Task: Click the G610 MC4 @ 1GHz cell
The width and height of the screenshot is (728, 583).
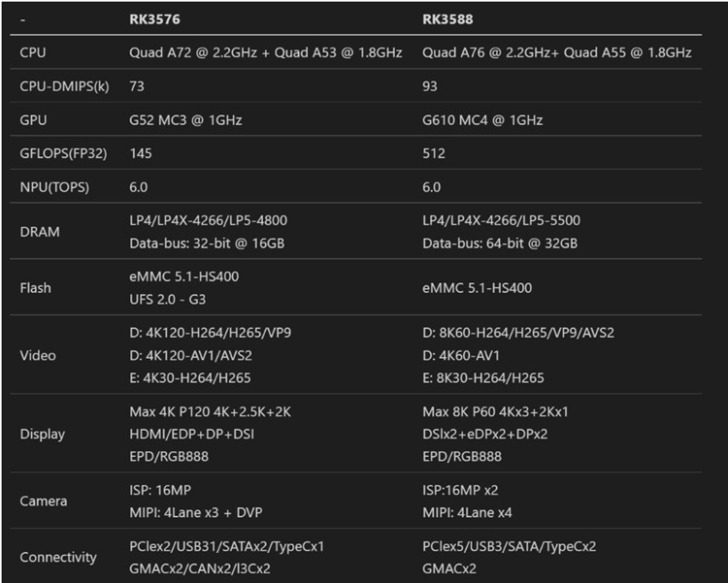Action: [x=482, y=120]
